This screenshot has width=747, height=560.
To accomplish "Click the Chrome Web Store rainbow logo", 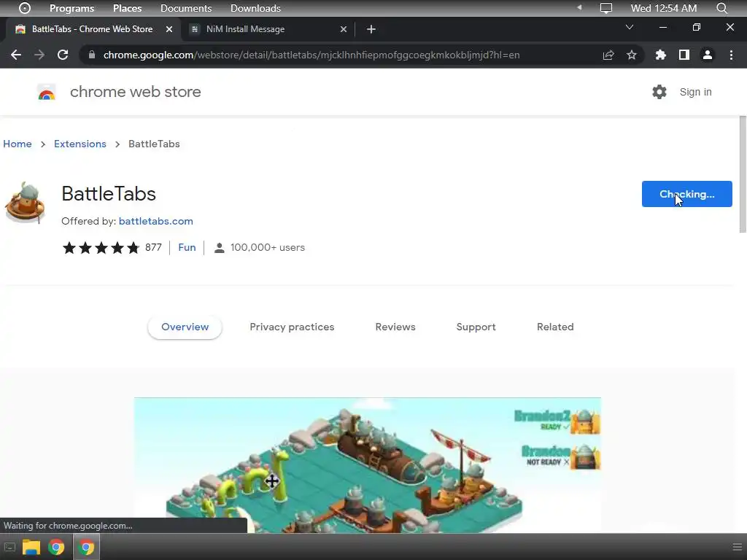I will pos(47,92).
